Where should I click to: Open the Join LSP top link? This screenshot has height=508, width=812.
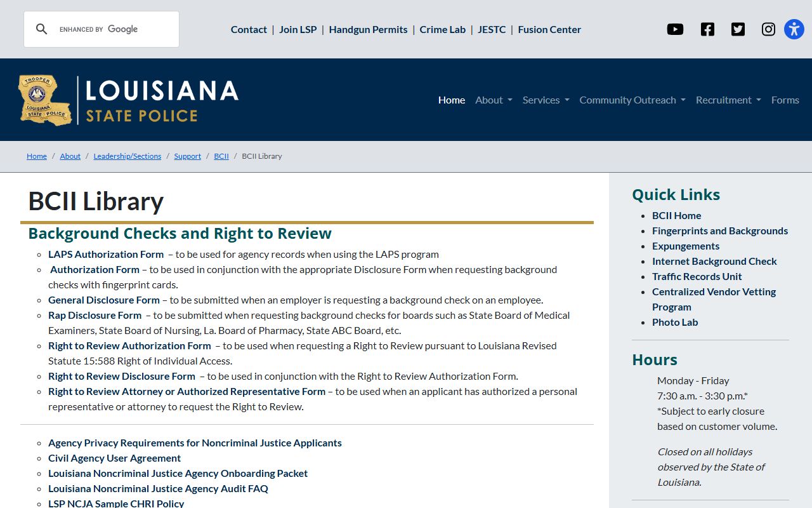(298, 29)
